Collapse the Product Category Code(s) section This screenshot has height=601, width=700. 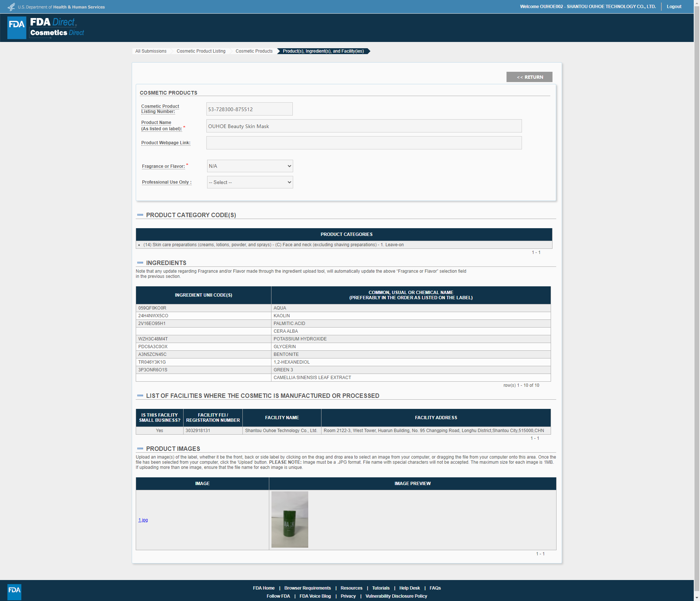[x=140, y=215]
